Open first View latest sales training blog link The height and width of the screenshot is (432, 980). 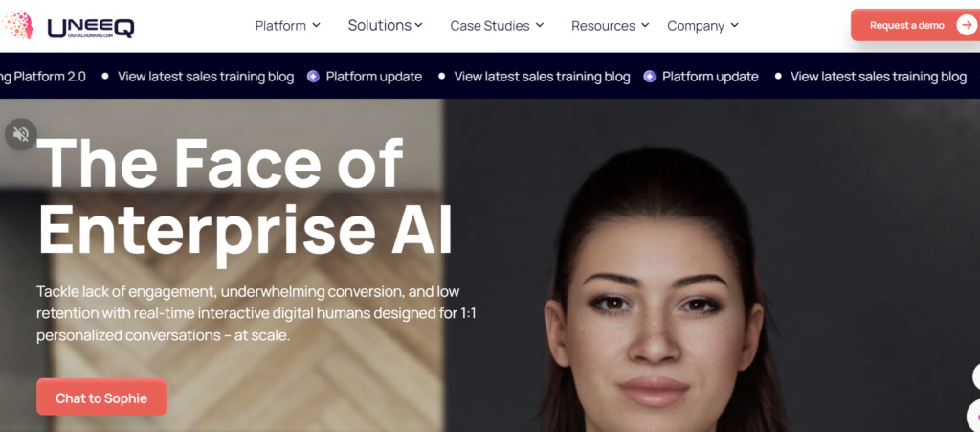point(206,77)
